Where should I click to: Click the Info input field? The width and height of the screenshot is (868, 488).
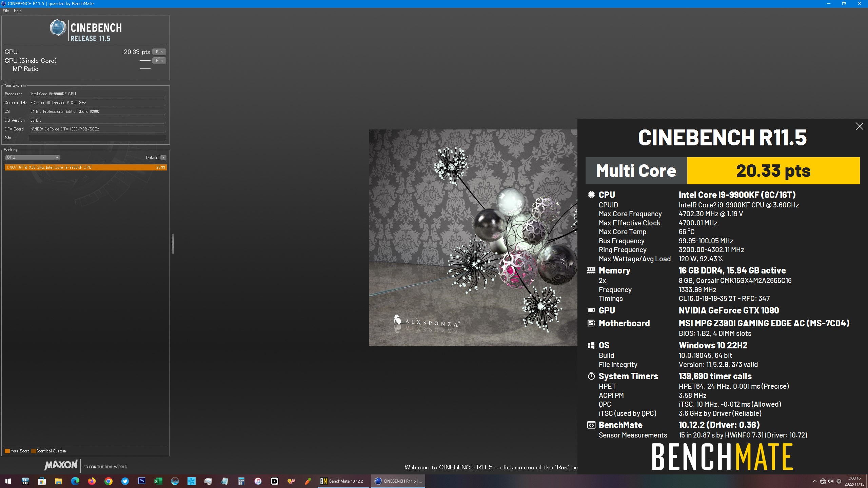click(97, 138)
